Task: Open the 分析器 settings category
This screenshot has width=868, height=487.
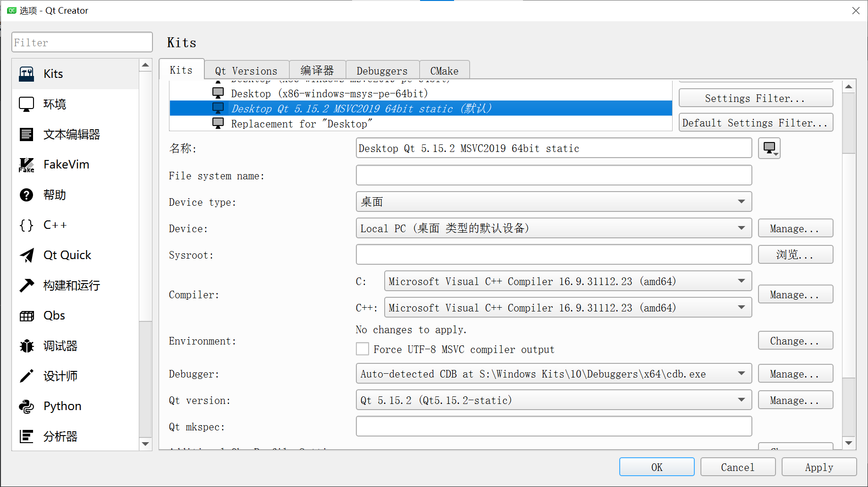Action: pyautogui.click(x=76, y=437)
